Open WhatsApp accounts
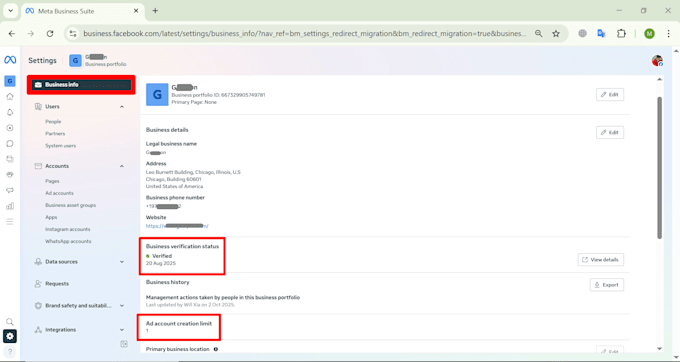Image resolution: width=680 pixels, height=362 pixels. coord(68,241)
